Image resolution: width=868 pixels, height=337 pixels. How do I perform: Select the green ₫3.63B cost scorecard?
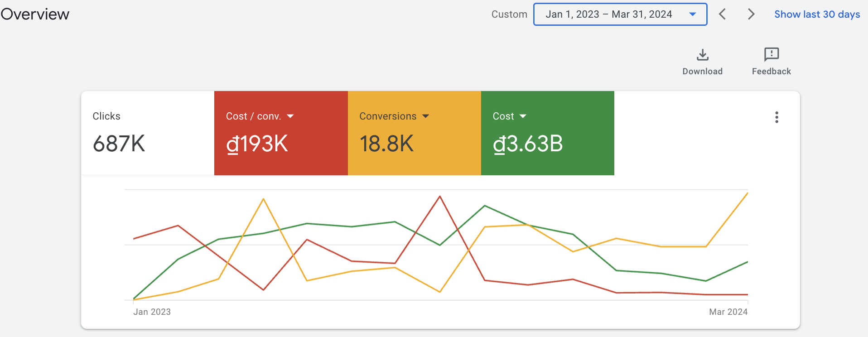pos(548,133)
